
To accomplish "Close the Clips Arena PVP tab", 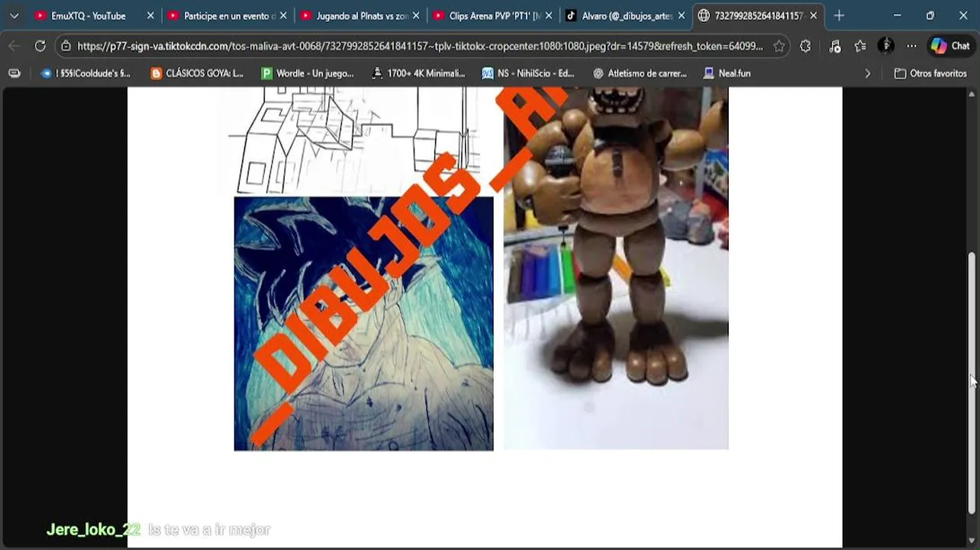I will (x=549, y=15).
